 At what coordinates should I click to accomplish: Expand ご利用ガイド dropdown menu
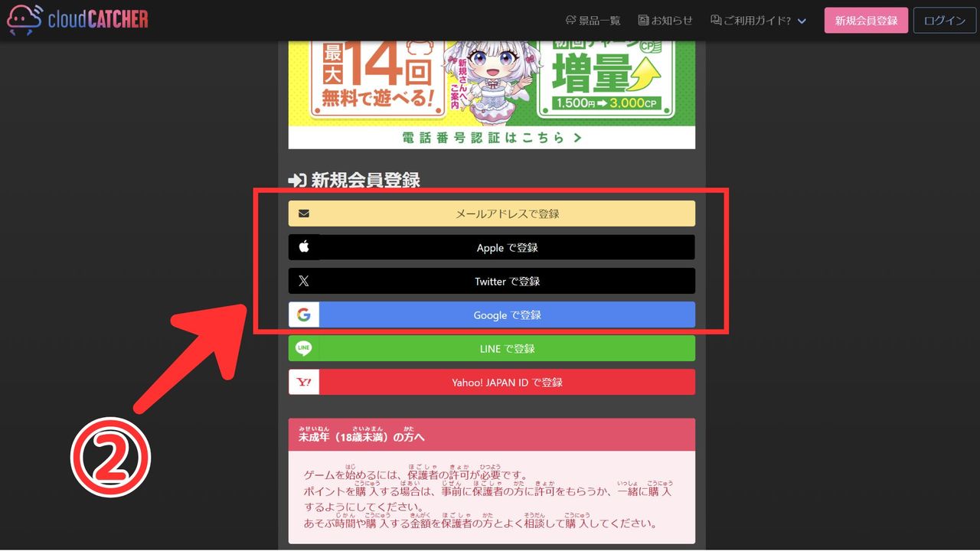(x=758, y=21)
